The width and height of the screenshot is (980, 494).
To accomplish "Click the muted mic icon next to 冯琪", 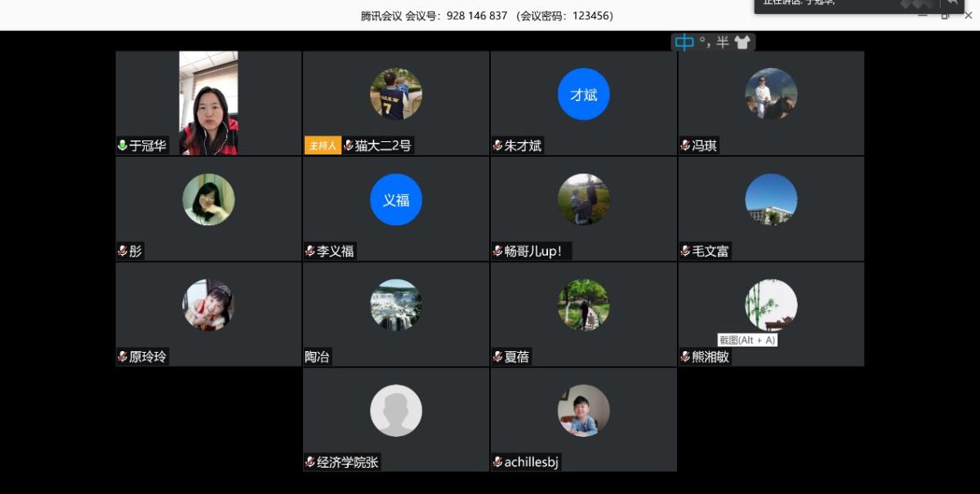I will tap(685, 146).
